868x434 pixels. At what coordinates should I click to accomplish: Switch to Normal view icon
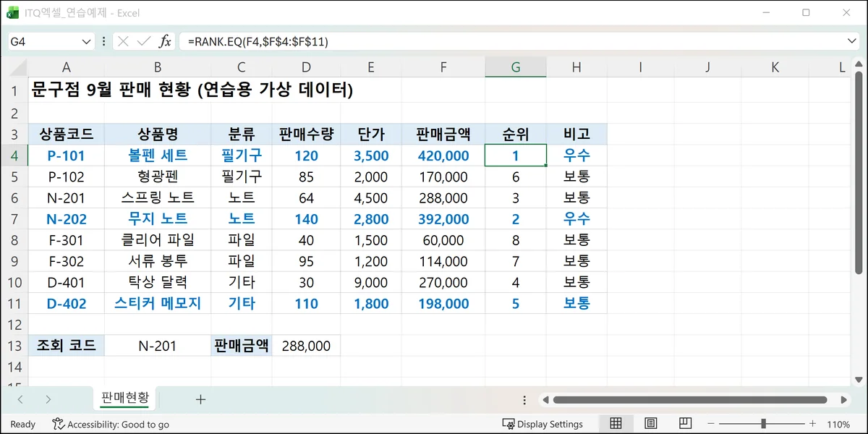point(616,424)
